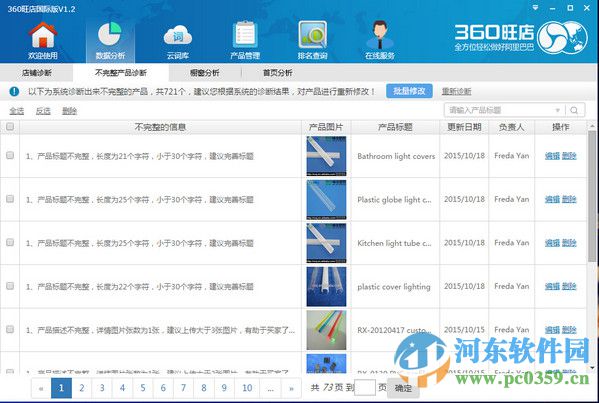This screenshot has width=599, height=403.
Task: Go to page 3 in pagination
Action: [x=102, y=388]
